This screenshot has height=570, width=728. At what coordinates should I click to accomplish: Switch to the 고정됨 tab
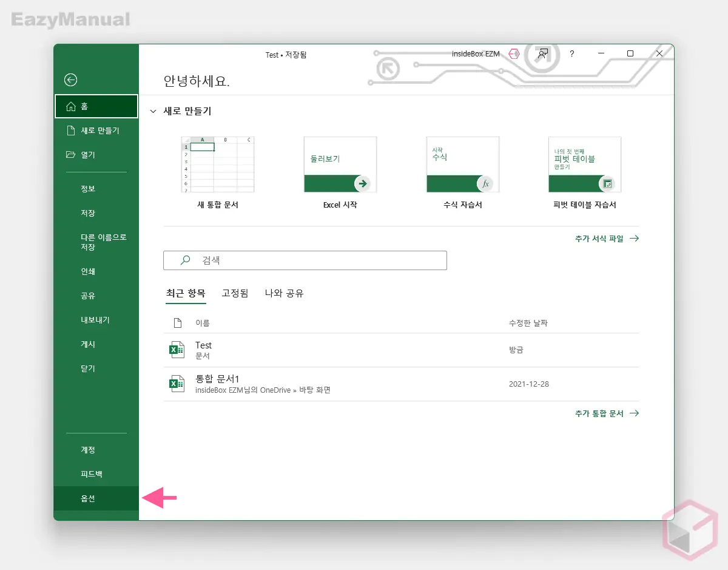235,293
